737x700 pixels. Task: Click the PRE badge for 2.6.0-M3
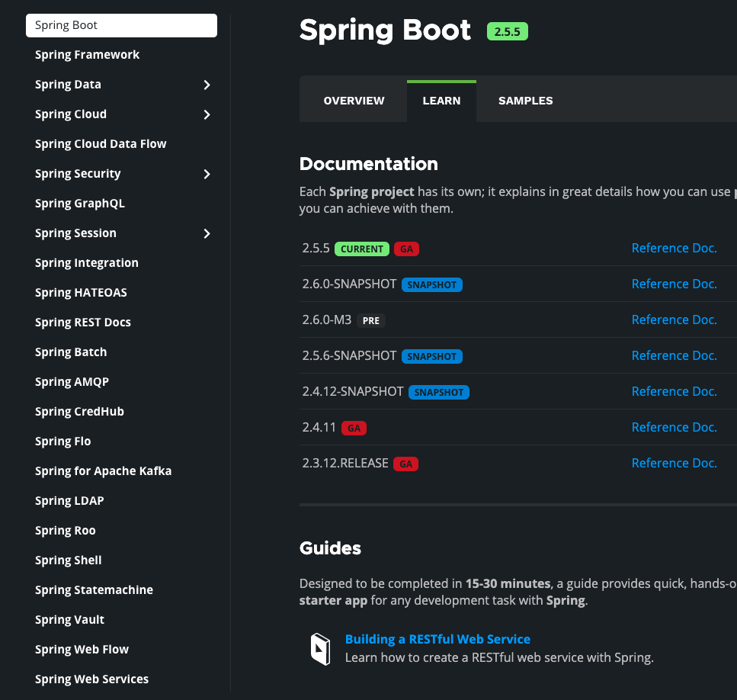371,320
